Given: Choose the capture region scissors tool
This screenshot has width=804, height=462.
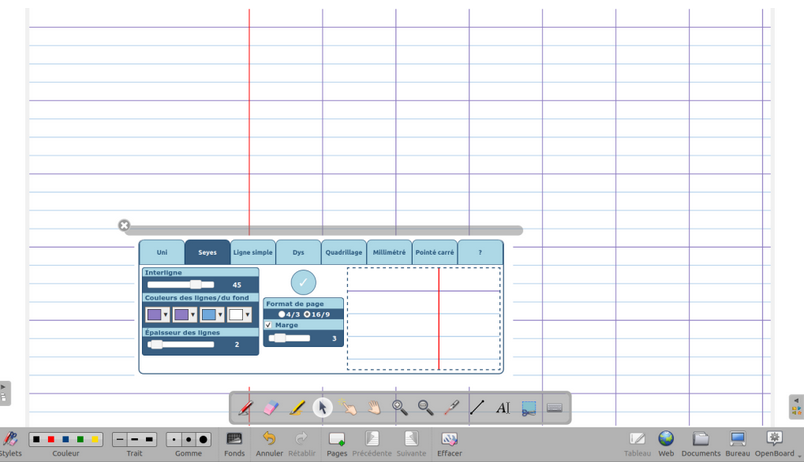Looking at the screenshot, I should point(529,408).
